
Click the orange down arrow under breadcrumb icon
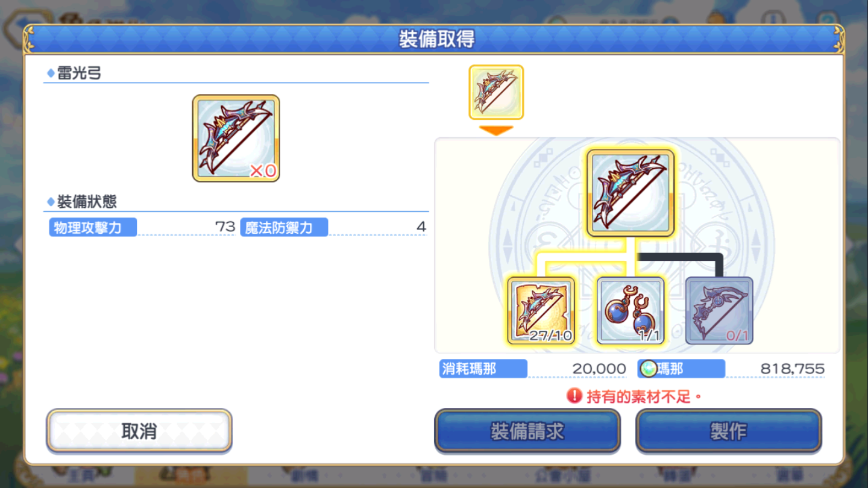[496, 130]
